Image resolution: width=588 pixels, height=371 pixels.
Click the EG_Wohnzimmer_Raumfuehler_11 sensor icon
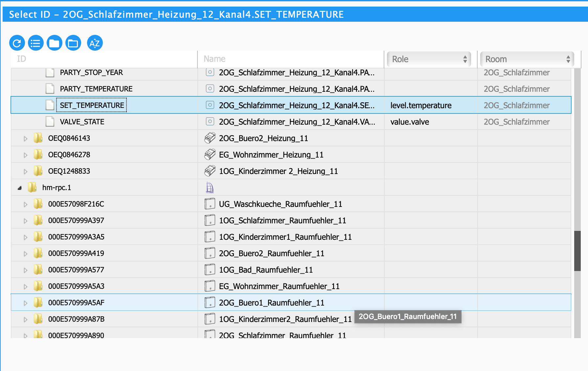pyautogui.click(x=210, y=286)
